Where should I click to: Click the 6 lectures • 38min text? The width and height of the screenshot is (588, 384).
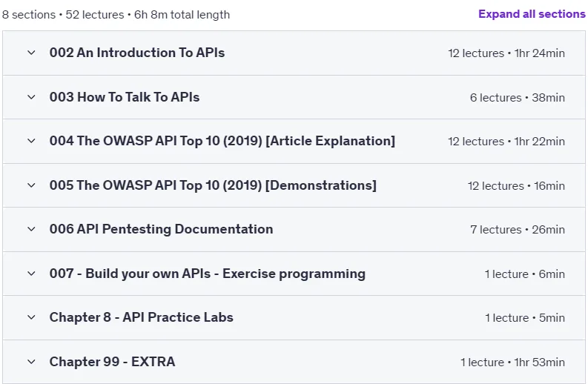pos(517,98)
